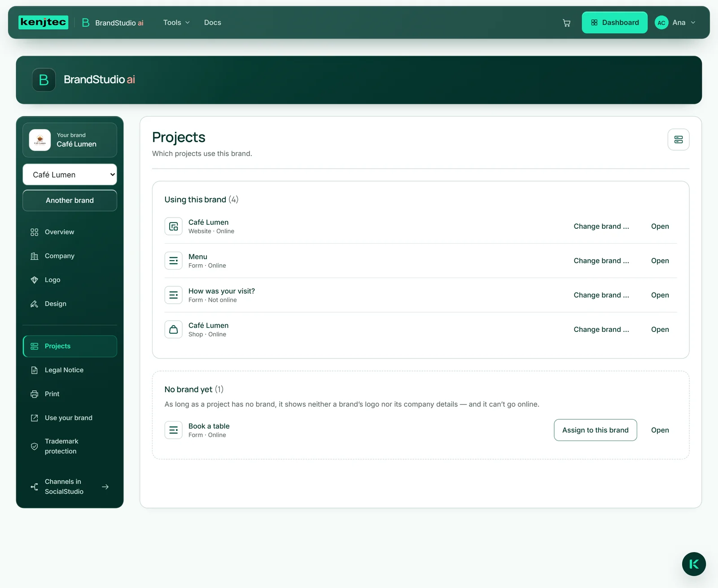This screenshot has height=588, width=718.
Task: Open the shopping cart icon
Action: click(566, 23)
